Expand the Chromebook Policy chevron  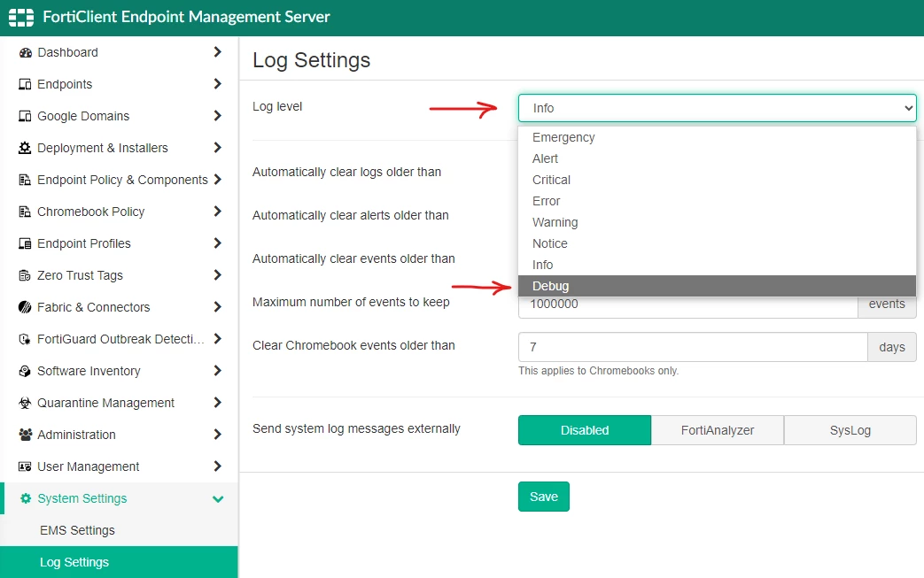pos(217,211)
